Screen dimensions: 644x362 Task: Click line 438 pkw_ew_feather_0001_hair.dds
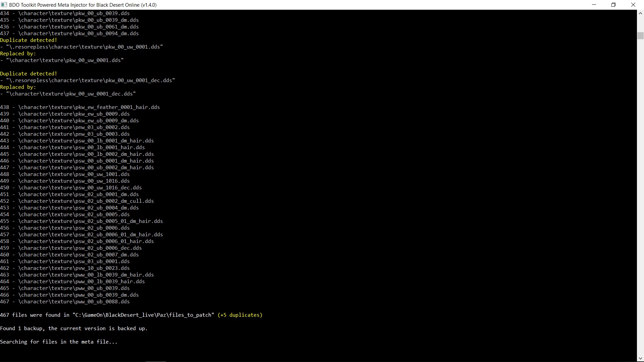coord(80,107)
